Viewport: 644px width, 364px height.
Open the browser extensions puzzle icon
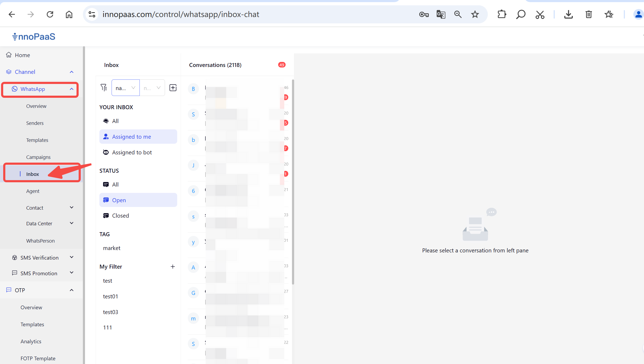[502, 14]
